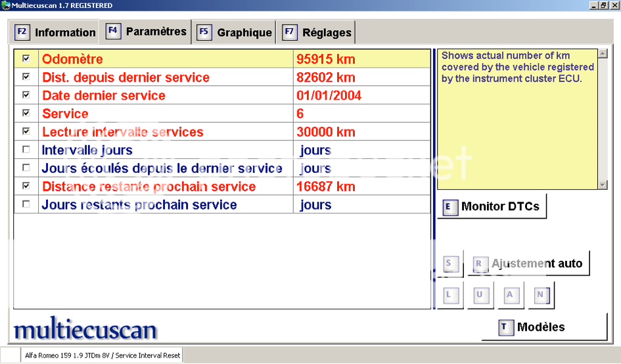
Task: Click the F7 key icon
Action: pyautogui.click(x=290, y=32)
